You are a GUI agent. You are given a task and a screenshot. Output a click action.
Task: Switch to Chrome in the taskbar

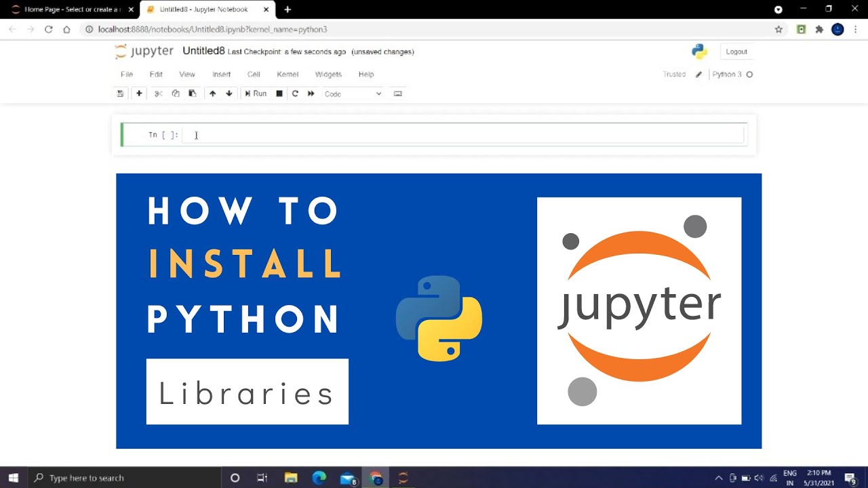coord(376,478)
